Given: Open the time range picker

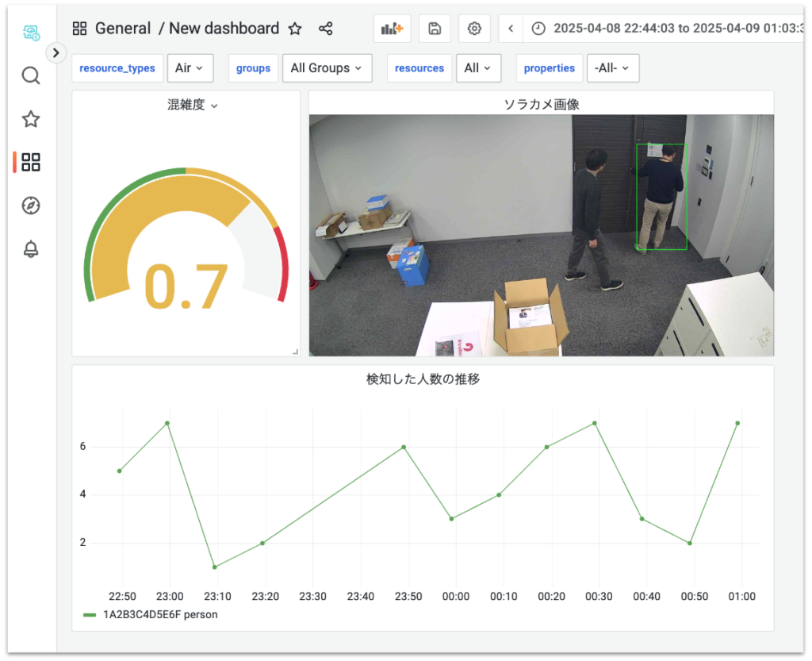Looking at the screenshot, I should point(666,29).
